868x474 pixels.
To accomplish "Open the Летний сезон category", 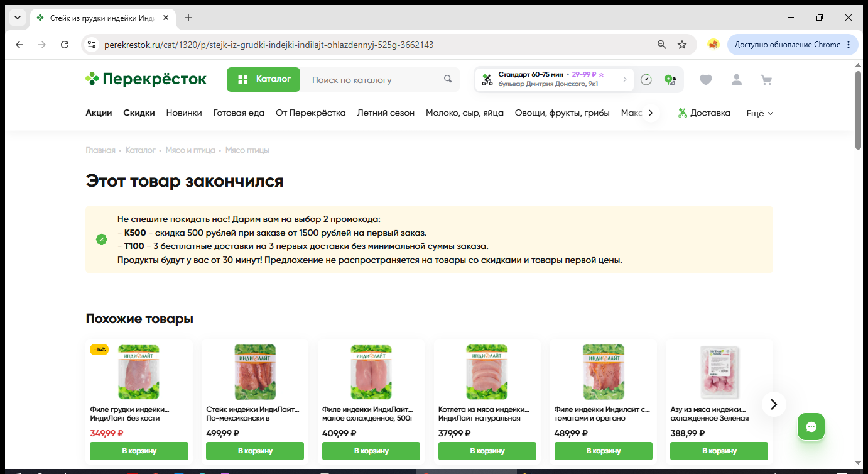I will (x=386, y=113).
